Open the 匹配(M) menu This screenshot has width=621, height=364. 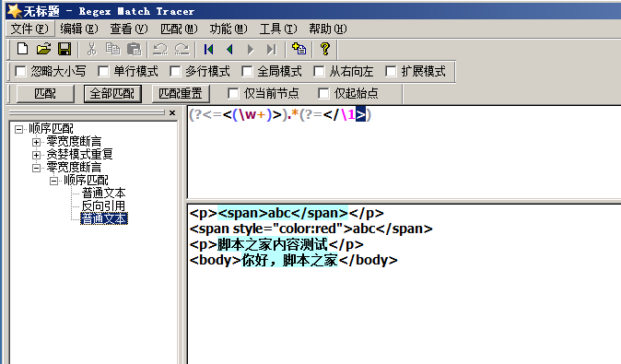[179, 29]
